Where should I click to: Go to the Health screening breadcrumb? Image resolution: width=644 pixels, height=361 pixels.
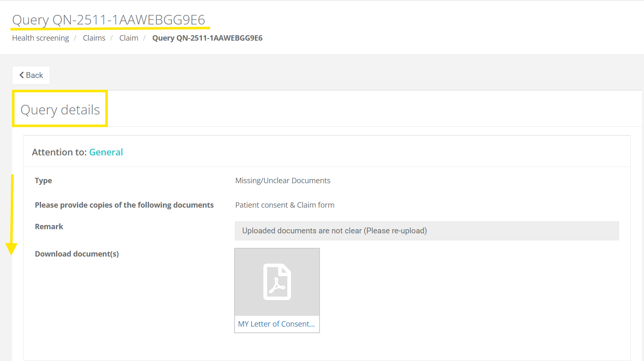(41, 38)
